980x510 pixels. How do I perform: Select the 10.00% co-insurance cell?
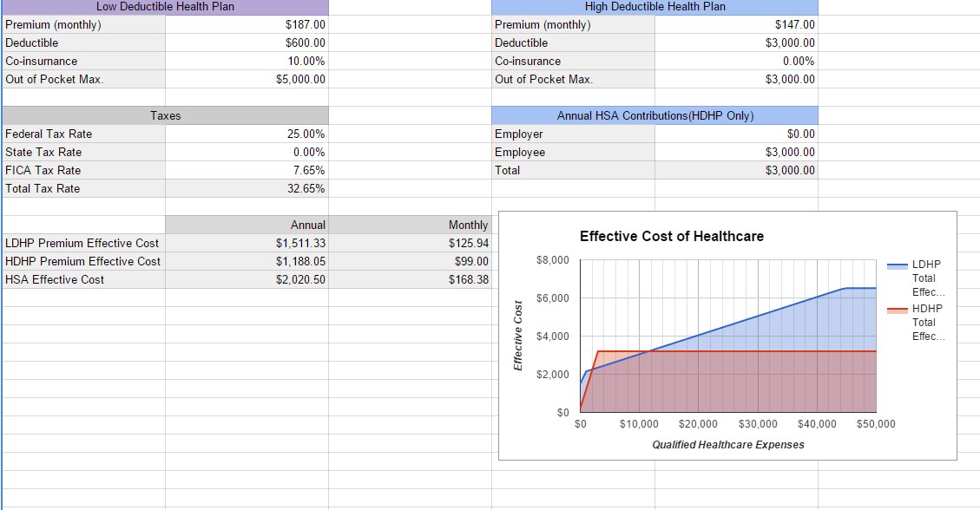click(x=247, y=61)
